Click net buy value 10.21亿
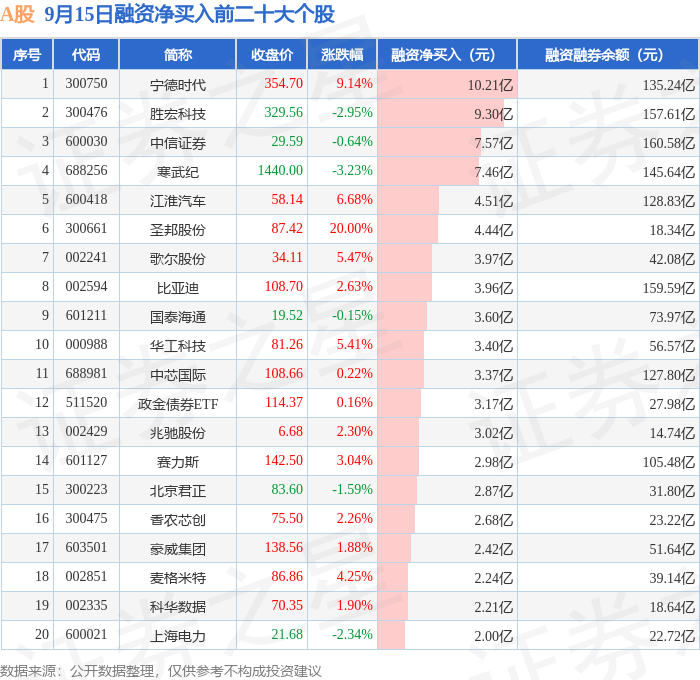This screenshot has height=680, width=700. pos(490,85)
